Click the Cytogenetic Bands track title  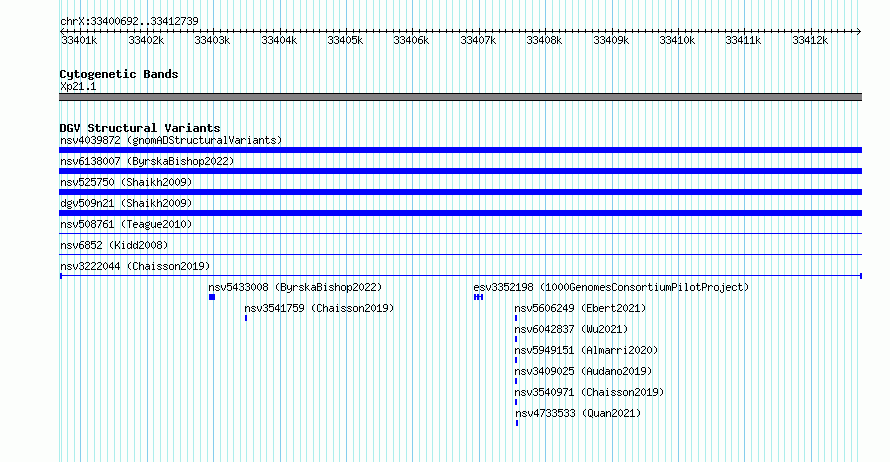click(x=119, y=74)
